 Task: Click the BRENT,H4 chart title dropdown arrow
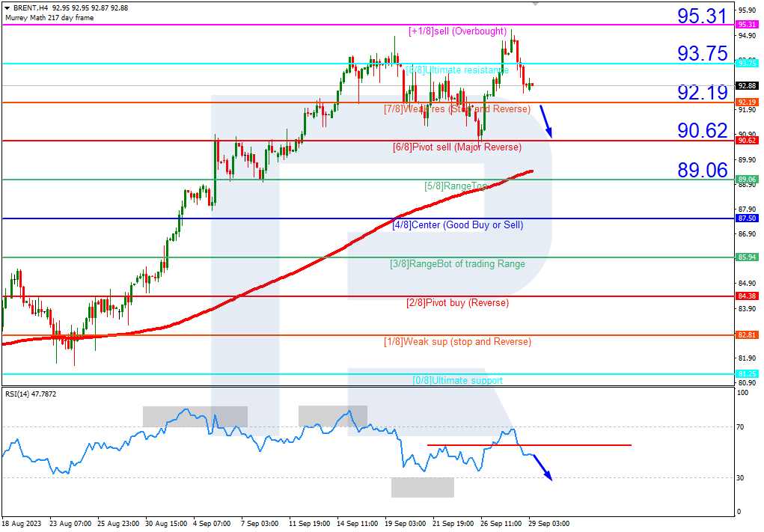pos(7,7)
